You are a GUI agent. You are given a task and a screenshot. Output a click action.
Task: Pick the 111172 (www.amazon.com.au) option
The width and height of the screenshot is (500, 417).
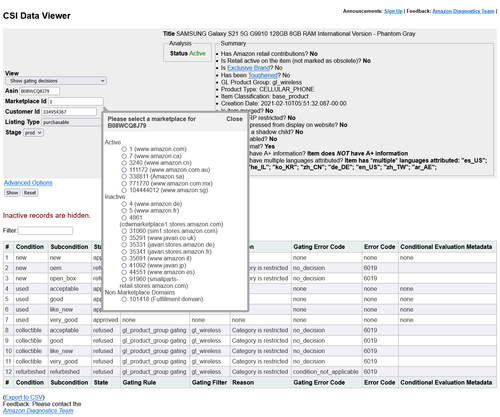coord(124,170)
